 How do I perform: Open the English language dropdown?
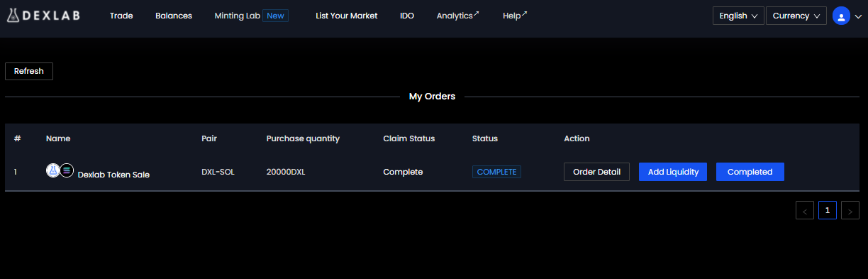pos(738,16)
